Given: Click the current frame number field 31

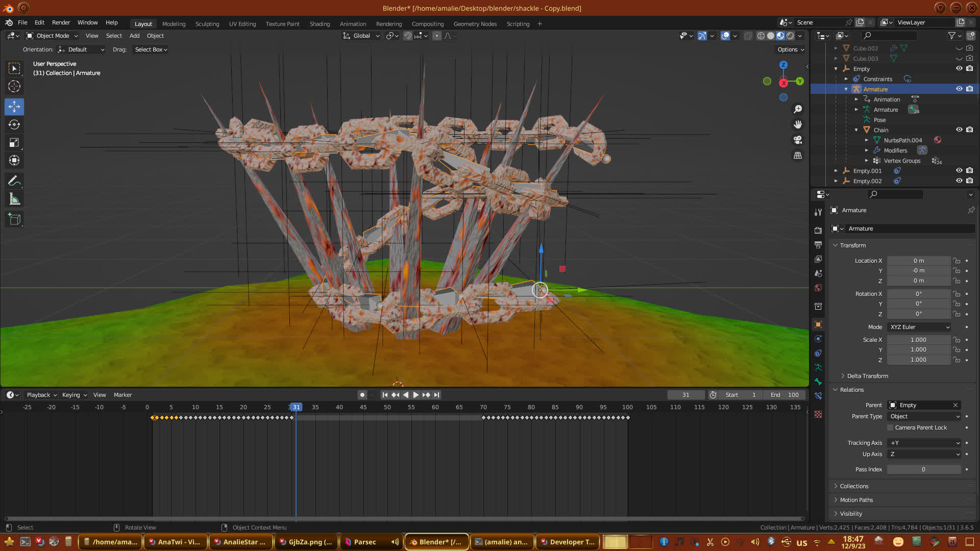Looking at the screenshot, I should [685, 395].
